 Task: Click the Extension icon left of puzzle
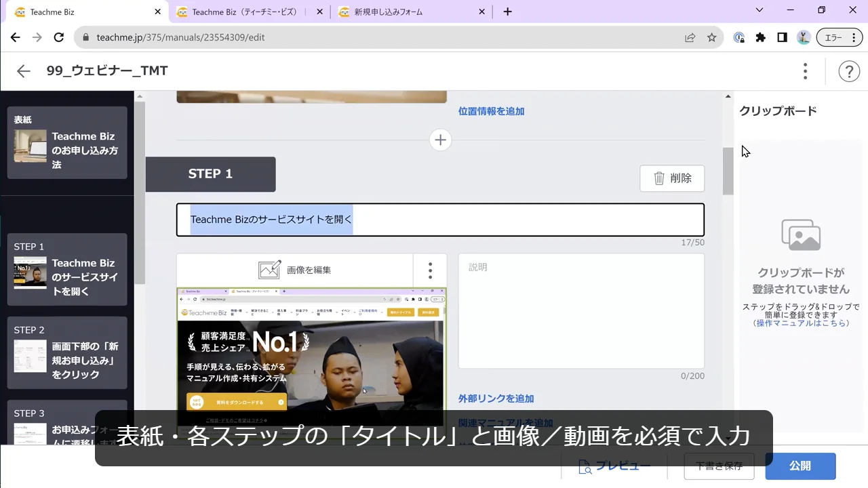pos(739,37)
